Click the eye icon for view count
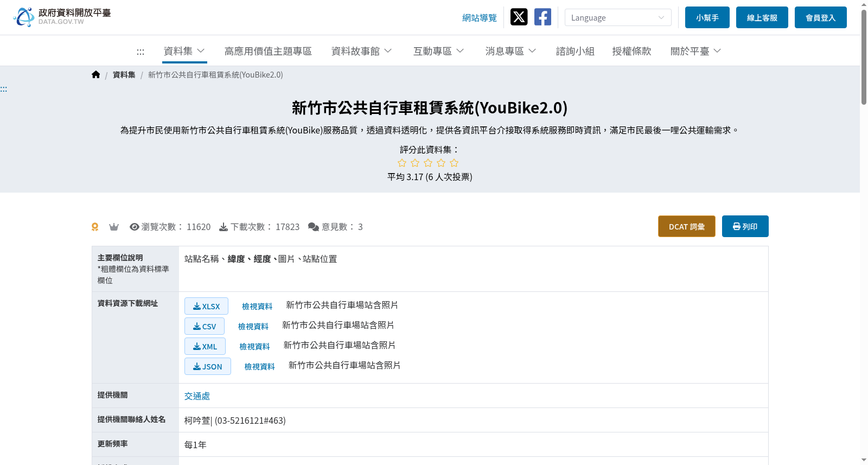868x465 pixels. [135, 227]
